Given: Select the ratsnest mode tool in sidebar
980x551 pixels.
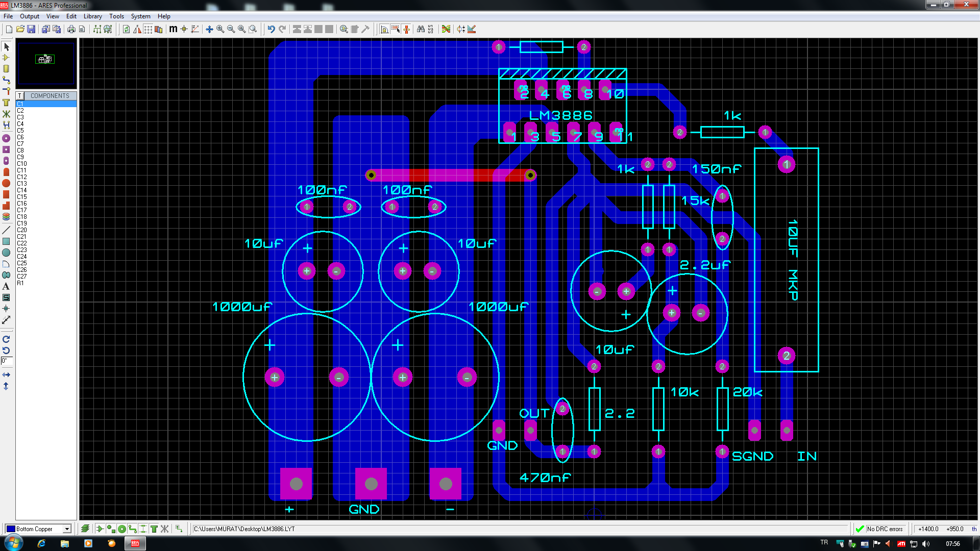Looking at the screenshot, I should coord(6,114).
